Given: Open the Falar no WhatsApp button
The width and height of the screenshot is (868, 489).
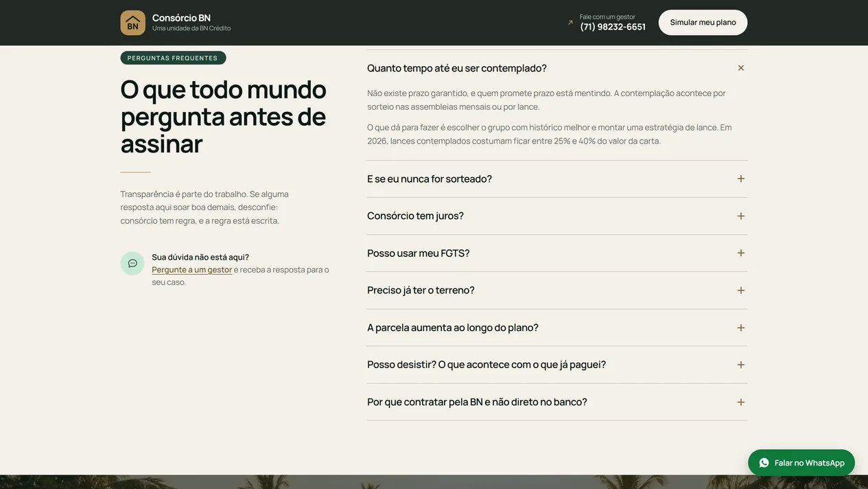Looking at the screenshot, I should 801,463.
